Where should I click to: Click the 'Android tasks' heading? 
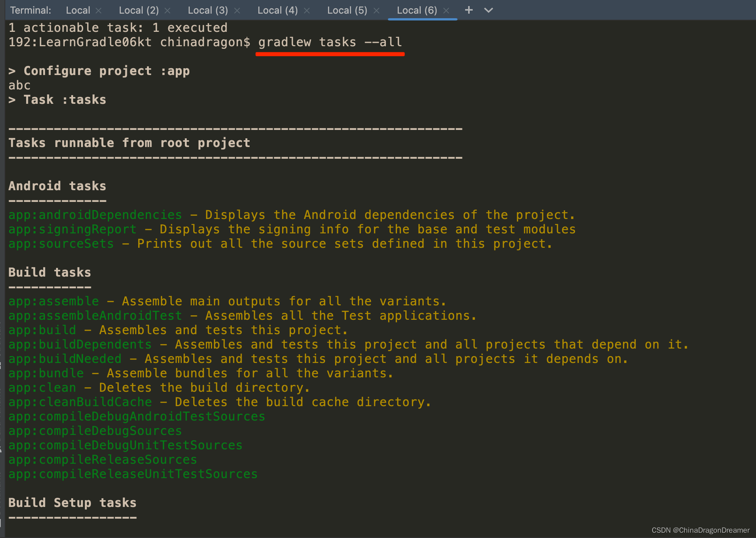pos(57,186)
